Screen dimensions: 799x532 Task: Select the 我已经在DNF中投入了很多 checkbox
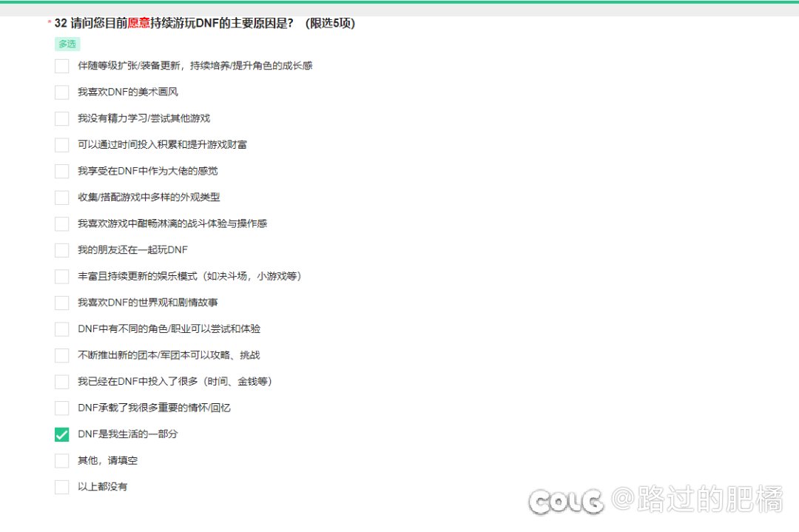point(61,382)
